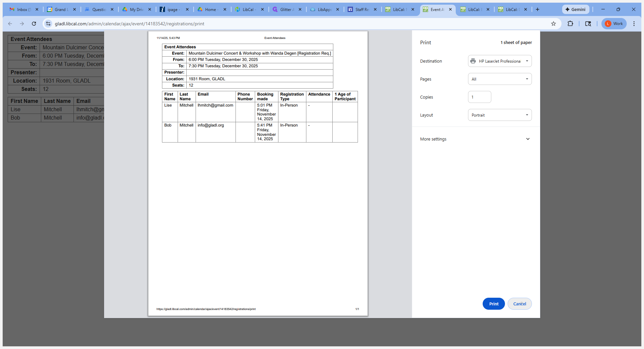The height and width of the screenshot is (349, 644).
Task: Switch to the My Drive tab
Action: click(134, 9)
